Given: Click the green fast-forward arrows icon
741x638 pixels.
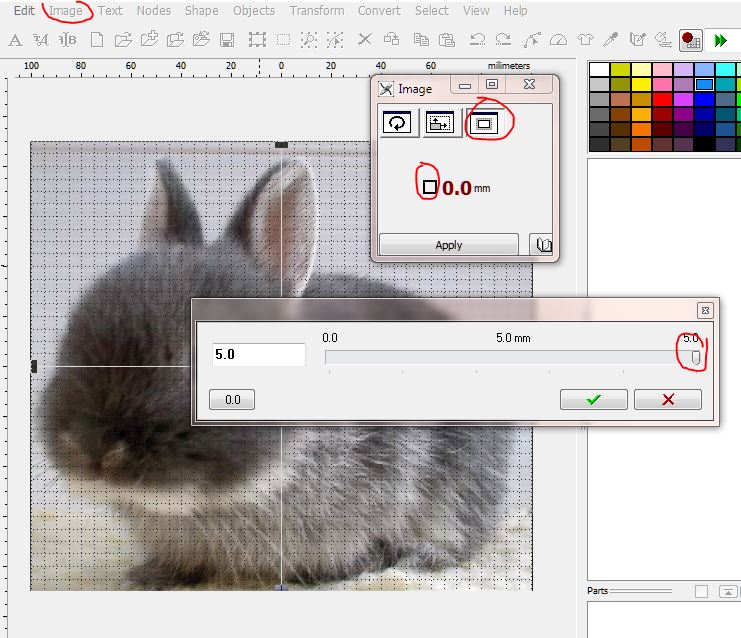Looking at the screenshot, I should point(720,40).
